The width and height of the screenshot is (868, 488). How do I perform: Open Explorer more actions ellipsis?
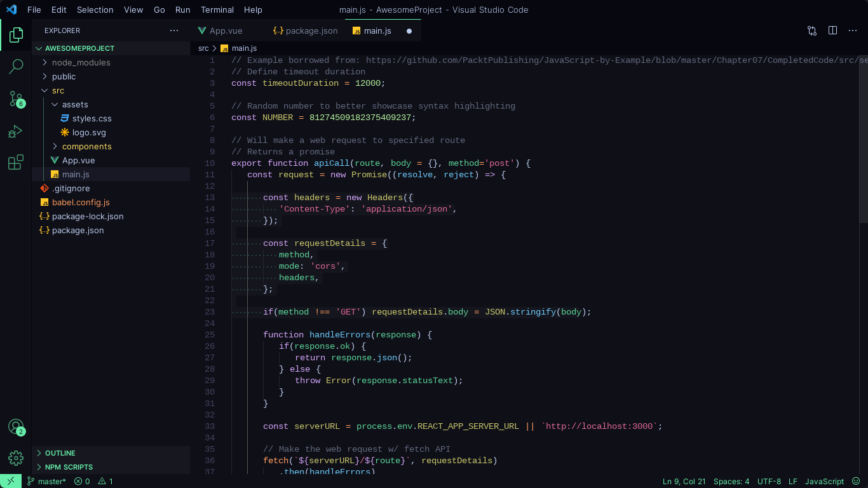[x=174, y=30]
